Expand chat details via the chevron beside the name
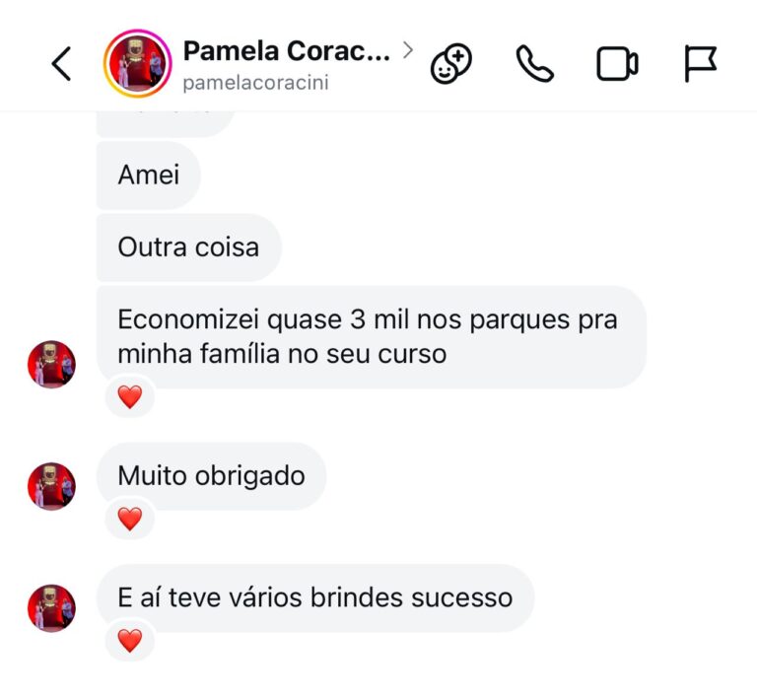The height and width of the screenshot is (700, 757). click(408, 49)
